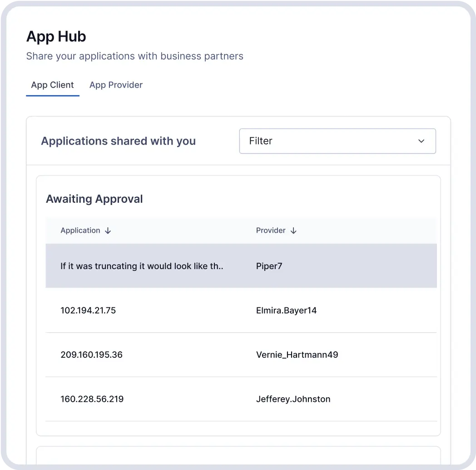The image size is (476, 470).
Task: Click 'Applications shared with you' heading
Action: (x=119, y=141)
